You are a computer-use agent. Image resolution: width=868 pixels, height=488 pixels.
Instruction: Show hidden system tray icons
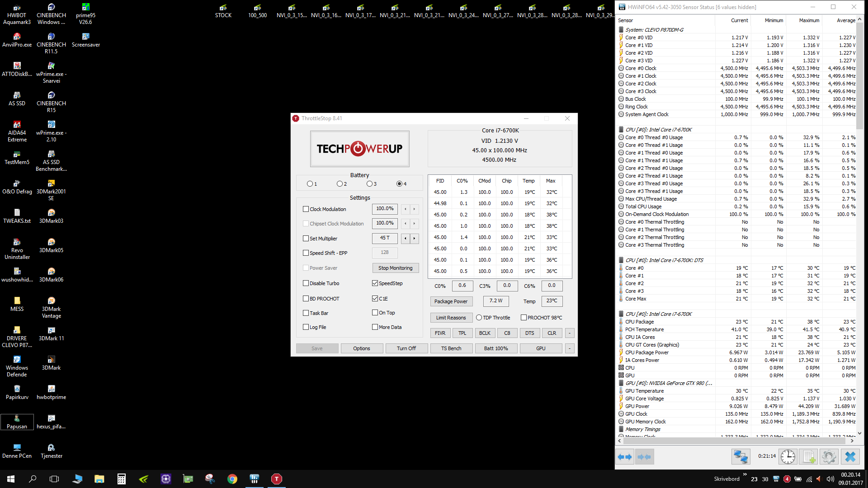[745, 474]
